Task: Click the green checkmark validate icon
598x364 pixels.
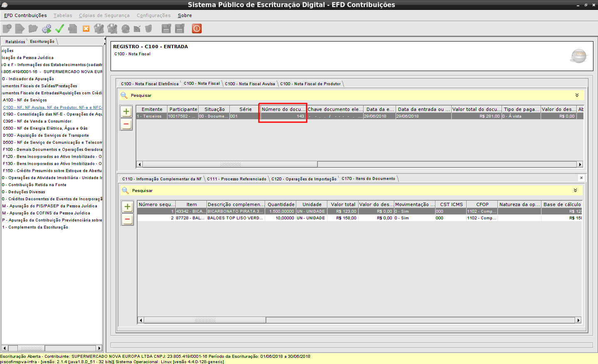Action: click(59, 29)
